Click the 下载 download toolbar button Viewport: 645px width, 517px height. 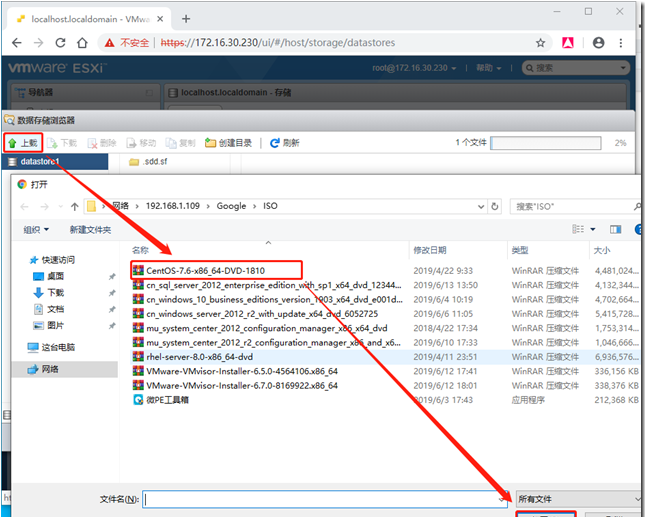(62, 143)
